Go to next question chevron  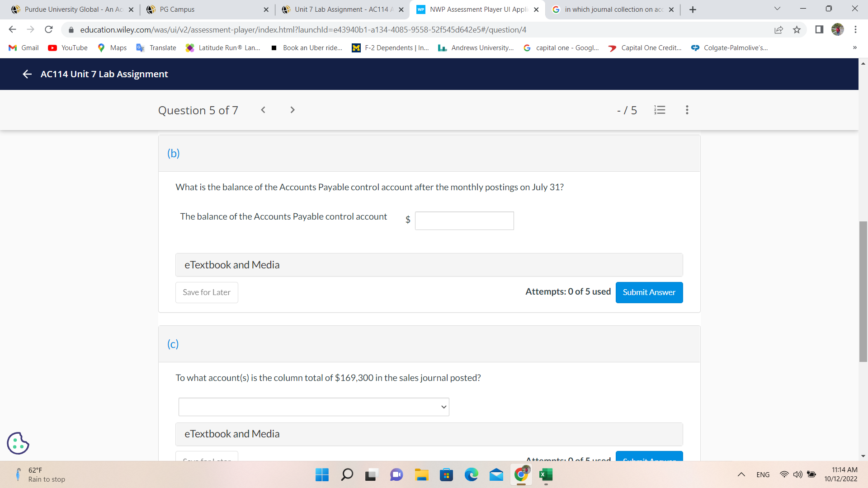point(292,110)
